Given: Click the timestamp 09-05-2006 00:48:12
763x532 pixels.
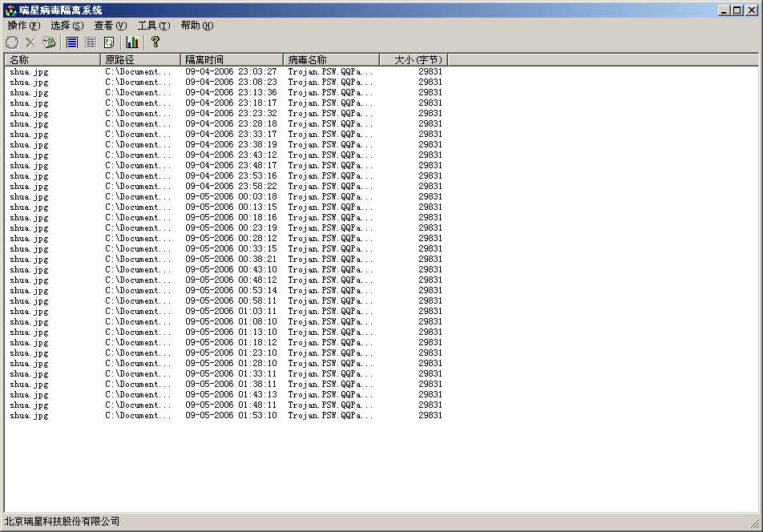Looking at the screenshot, I should (x=231, y=280).
